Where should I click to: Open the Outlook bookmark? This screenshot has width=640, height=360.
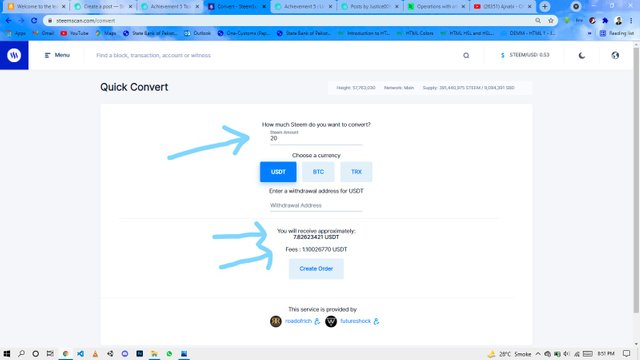tap(198, 33)
